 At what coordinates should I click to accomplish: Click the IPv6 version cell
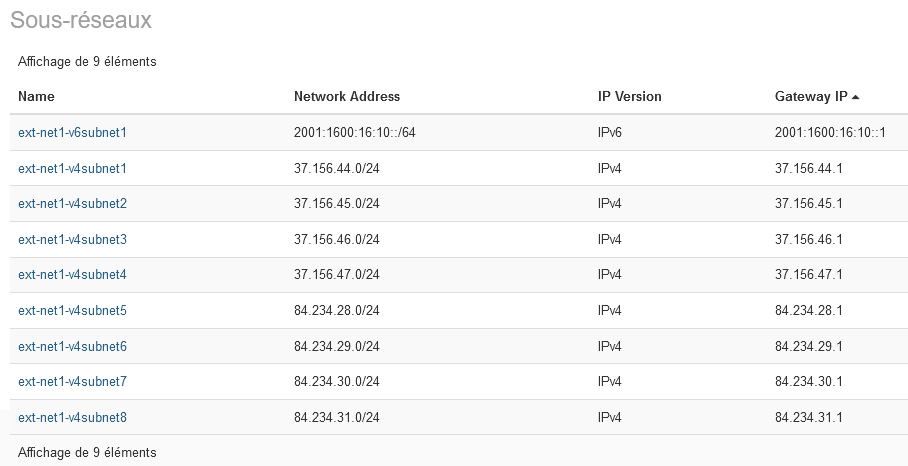pyautogui.click(x=610, y=132)
